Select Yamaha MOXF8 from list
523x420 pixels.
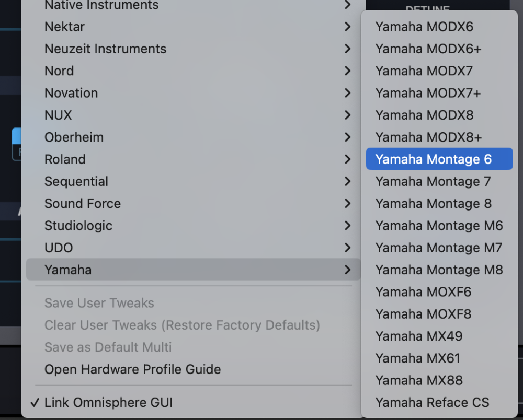[x=423, y=314]
